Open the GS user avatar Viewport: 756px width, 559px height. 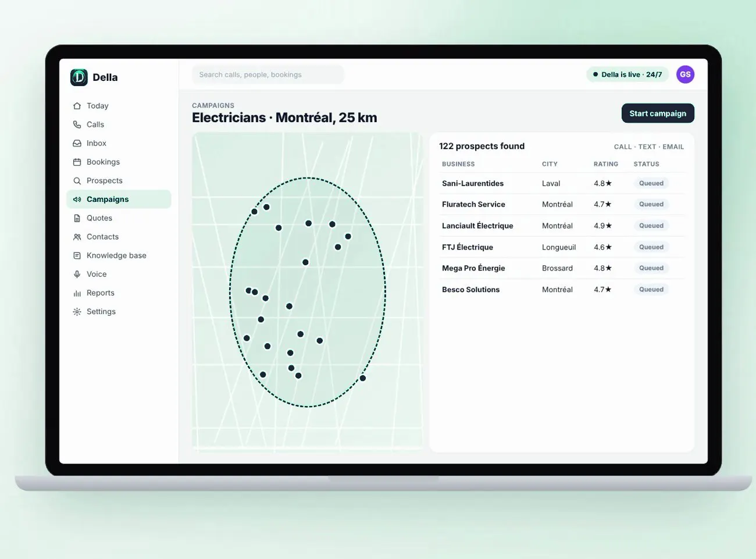(685, 74)
